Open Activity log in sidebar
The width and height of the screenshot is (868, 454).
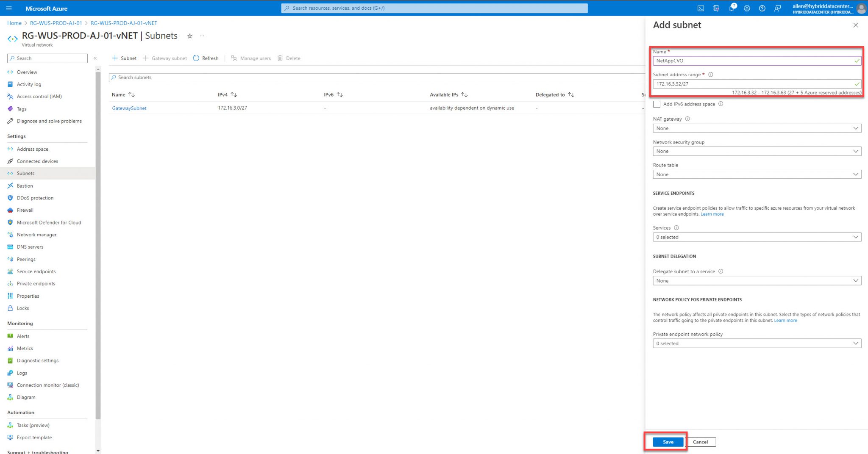click(28, 84)
